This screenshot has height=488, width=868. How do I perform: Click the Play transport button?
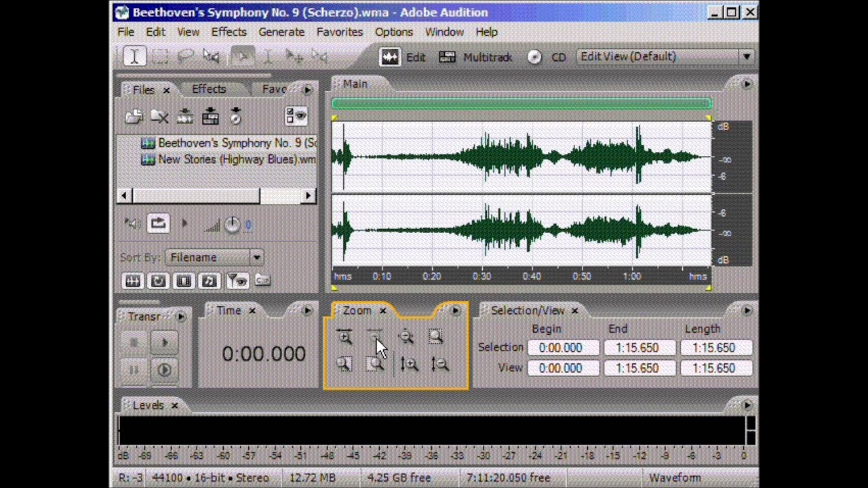(164, 343)
